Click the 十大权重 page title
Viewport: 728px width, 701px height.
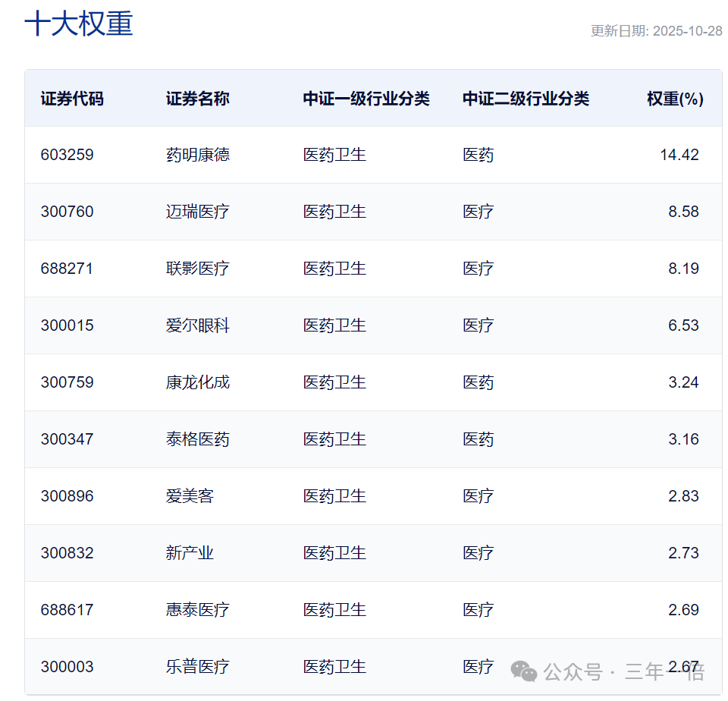[78, 25]
